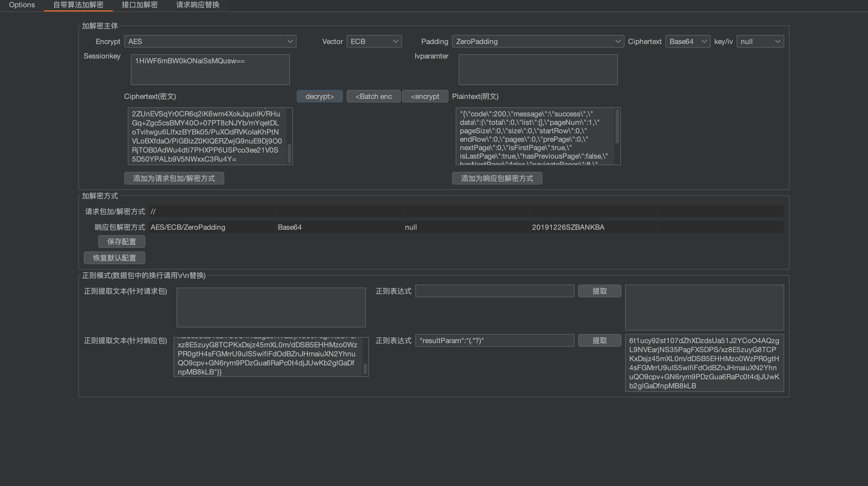Image resolution: width=868 pixels, height=486 pixels.
Task: Open the Vector ECB dropdown
Action: 374,42
